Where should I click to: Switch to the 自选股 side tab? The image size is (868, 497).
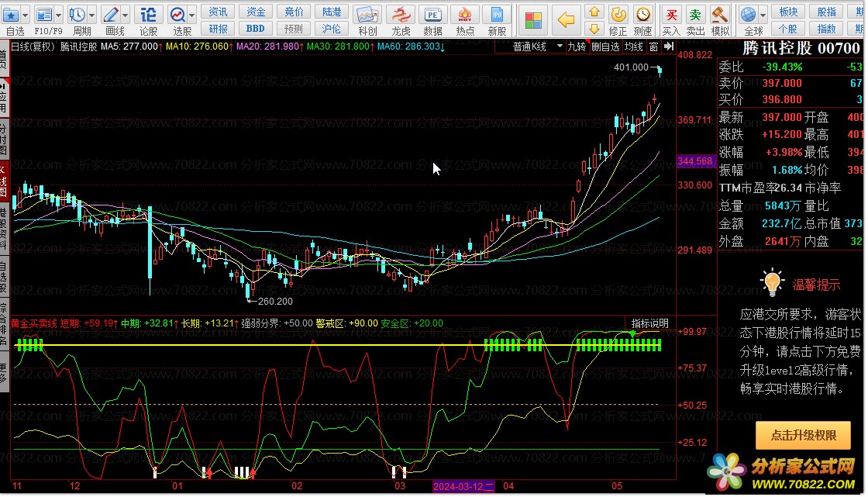coord(4,276)
